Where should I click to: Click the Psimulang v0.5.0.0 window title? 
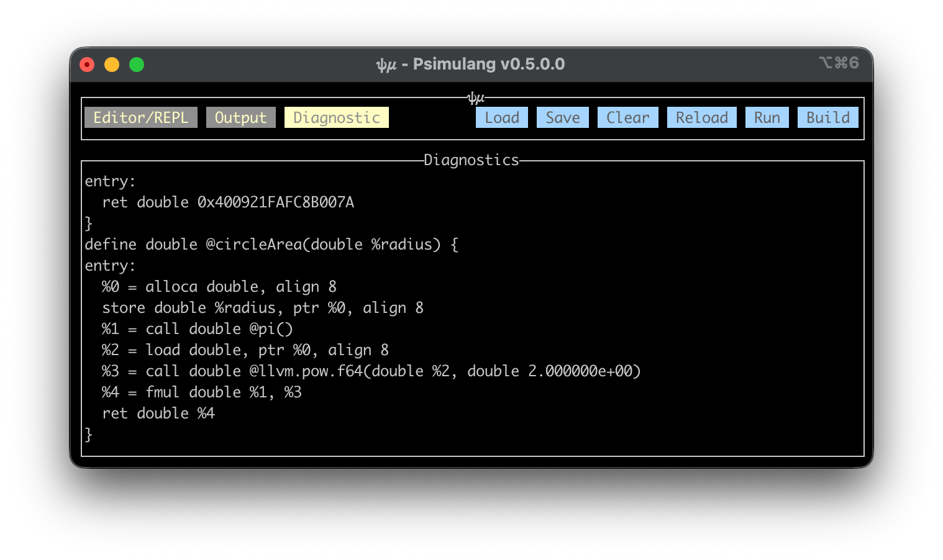470,64
